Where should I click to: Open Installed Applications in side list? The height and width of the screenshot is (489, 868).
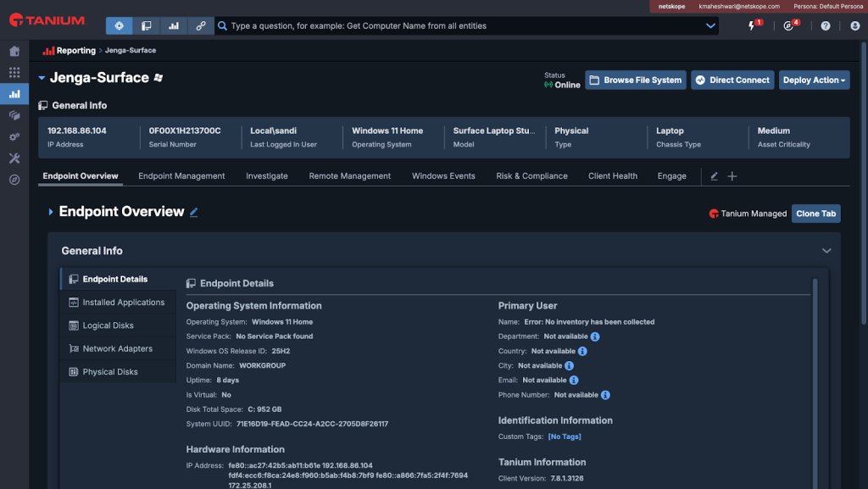[x=117, y=303]
